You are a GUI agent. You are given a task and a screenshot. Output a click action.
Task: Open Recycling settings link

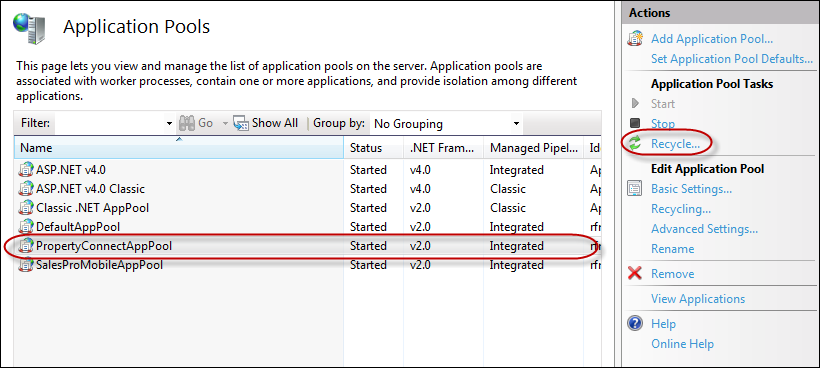tap(681, 209)
